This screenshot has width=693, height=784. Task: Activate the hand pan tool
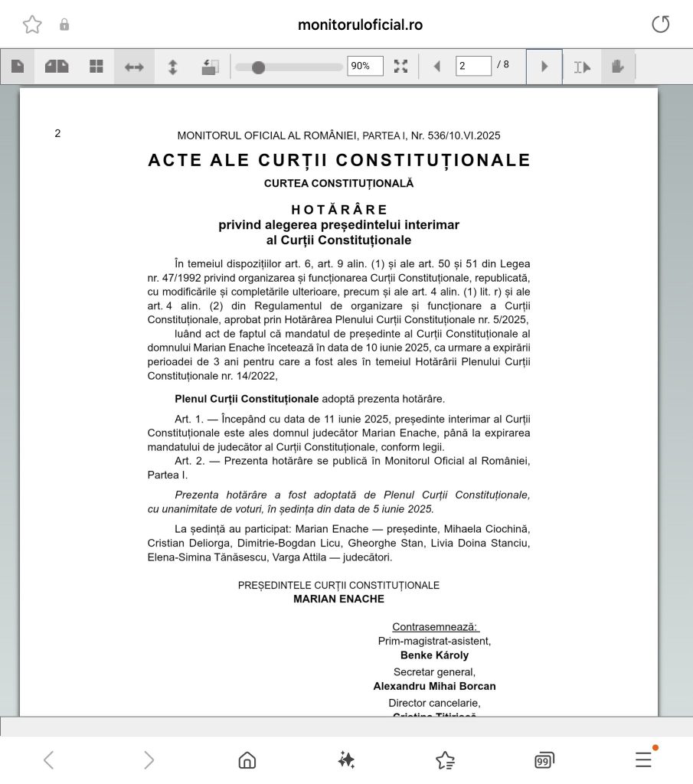pyautogui.click(x=618, y=67)
